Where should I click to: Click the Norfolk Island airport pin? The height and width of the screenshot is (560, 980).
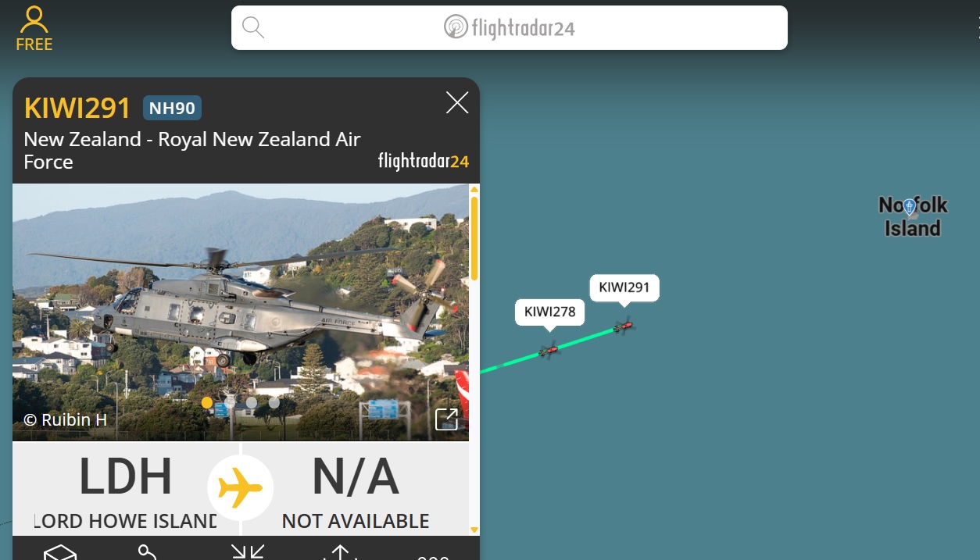tap(909, 207)
